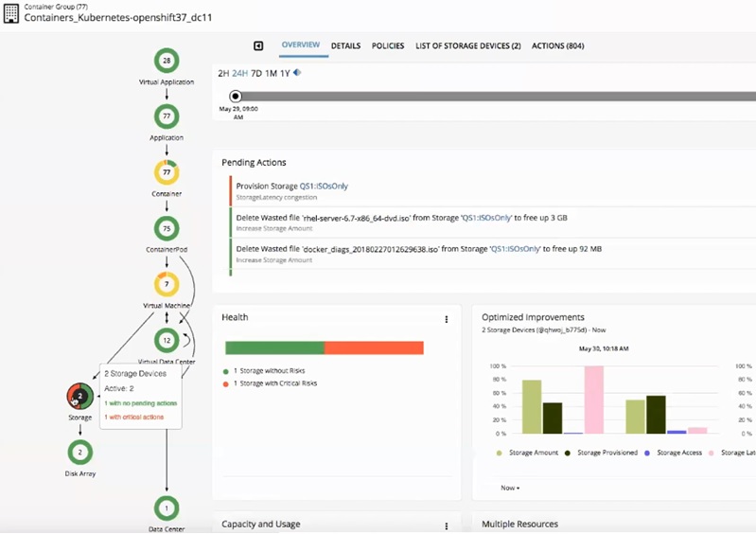Image resolution: width=756 pixels, height=534 pixels.
Task: Switch to the Overview tab
Action: click(x=300, y=44)
